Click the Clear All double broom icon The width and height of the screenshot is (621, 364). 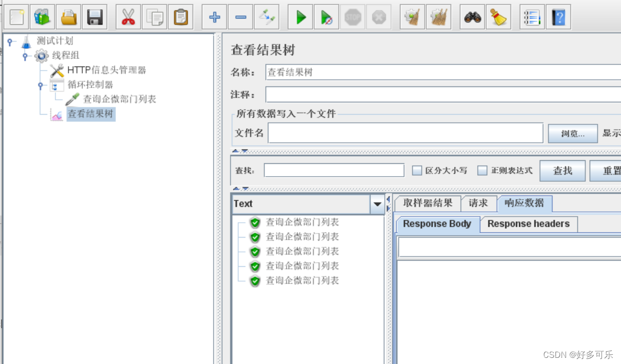(x=438, y=17)
